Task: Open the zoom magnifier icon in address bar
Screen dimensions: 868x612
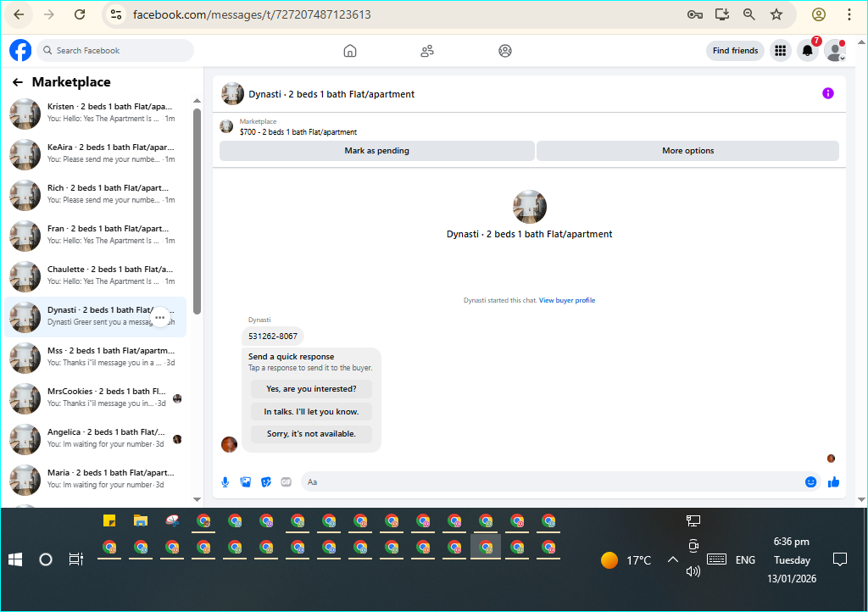Action: pyautogui.click(x=749, y=15)
